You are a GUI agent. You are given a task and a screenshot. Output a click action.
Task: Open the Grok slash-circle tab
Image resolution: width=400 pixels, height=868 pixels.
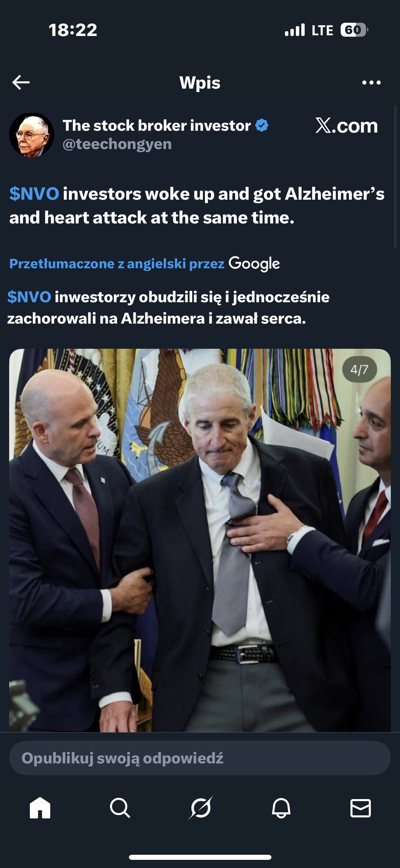click(201, 808)
